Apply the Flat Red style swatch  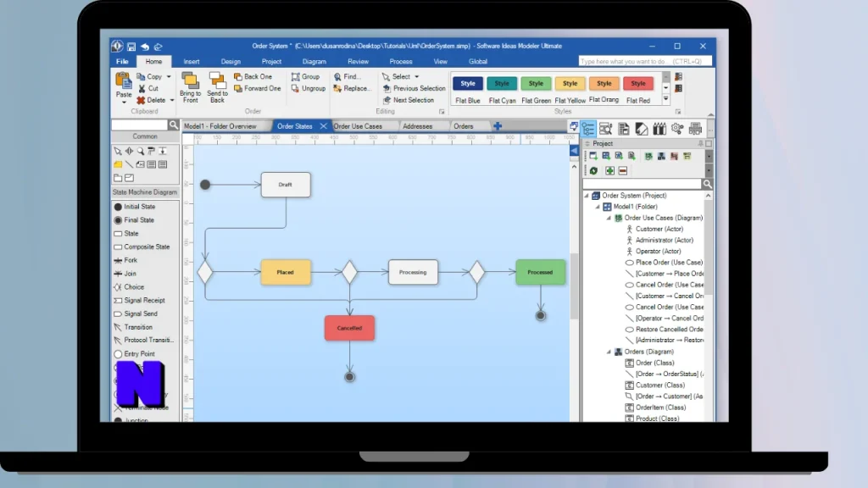pyautogui.click(x=638, y=84)
